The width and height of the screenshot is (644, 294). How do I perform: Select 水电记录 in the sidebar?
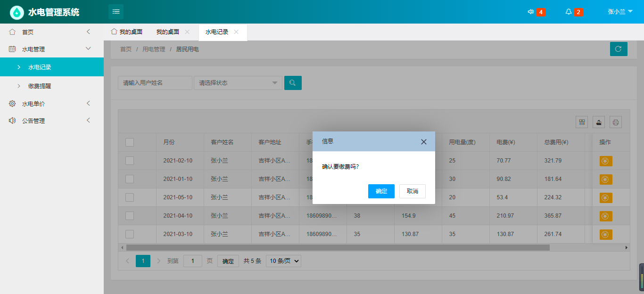click(x=52, y=67)
